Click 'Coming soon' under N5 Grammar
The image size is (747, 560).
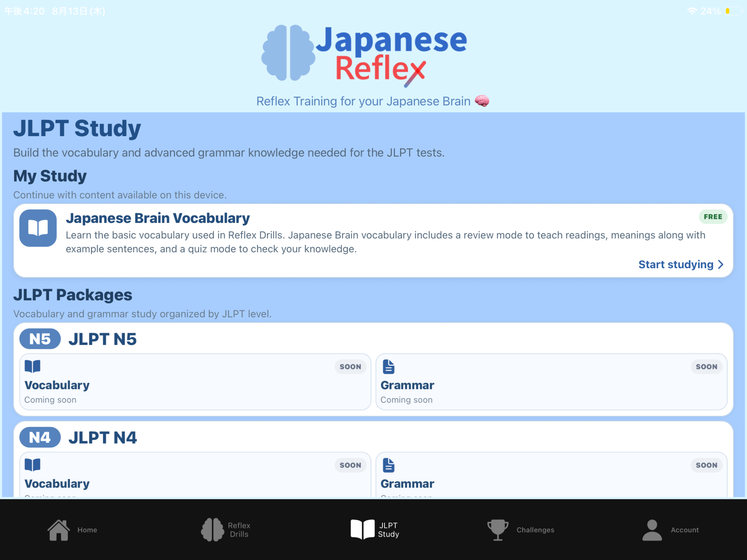(407, 400)
